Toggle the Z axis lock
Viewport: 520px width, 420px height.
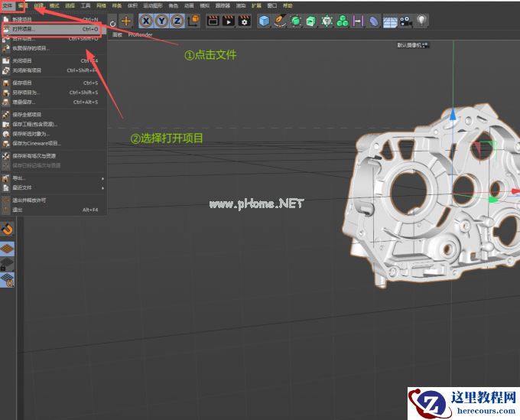[x=177, y=21]
